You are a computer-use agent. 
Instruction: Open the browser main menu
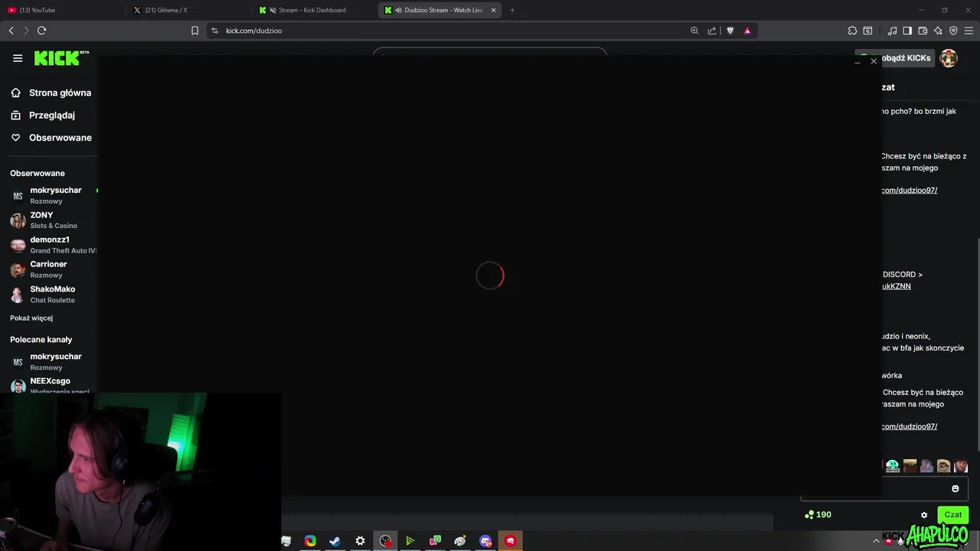coord(969,31)
